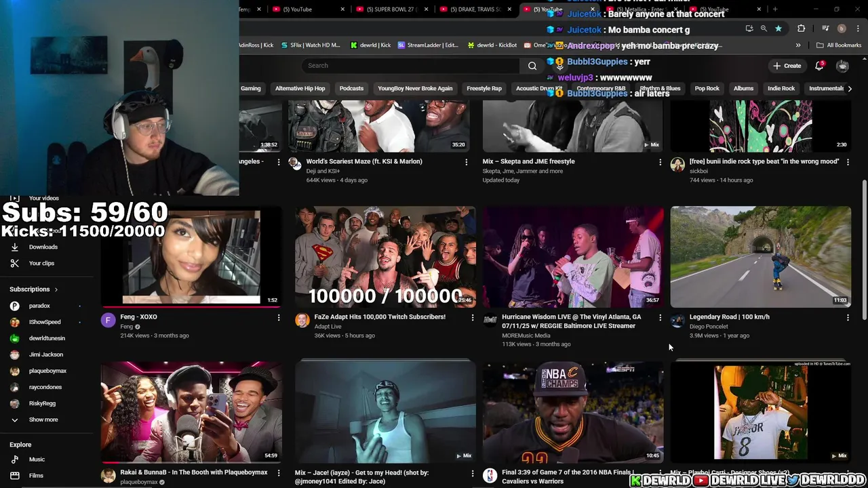Show more filter chips with right arrow
This screenshot has height=488, width=868.
coord(850,88)
